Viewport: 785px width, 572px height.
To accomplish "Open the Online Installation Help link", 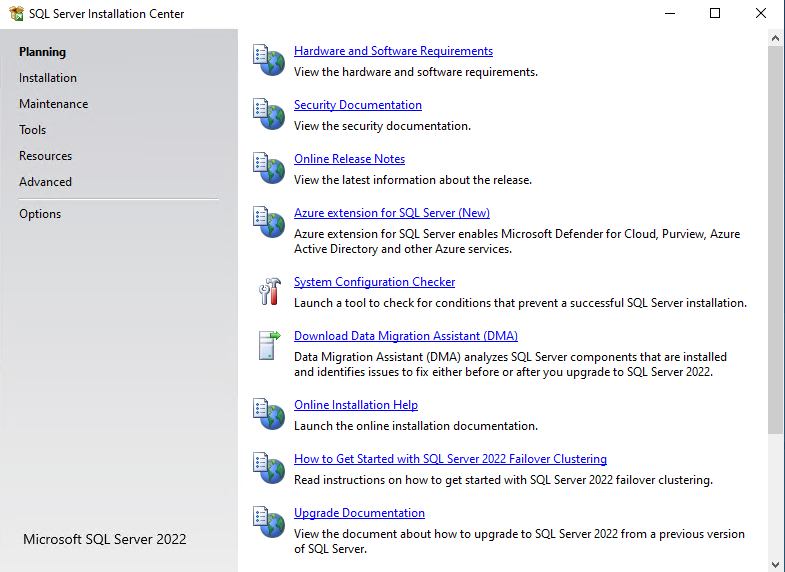I will [356, 405].
